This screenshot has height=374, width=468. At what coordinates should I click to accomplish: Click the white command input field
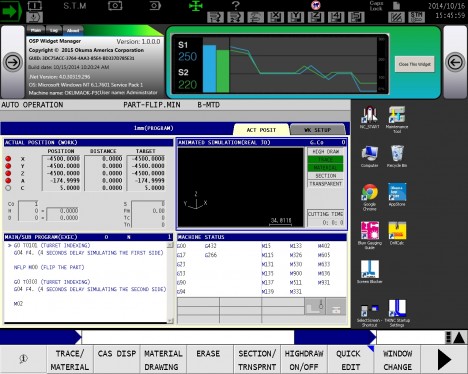[188, 337]
